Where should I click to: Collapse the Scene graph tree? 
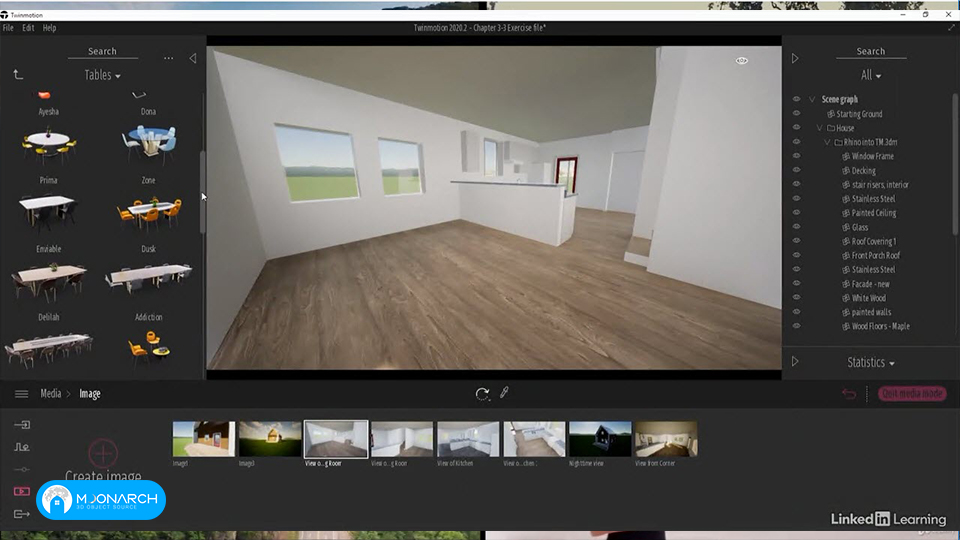(812, 99)
